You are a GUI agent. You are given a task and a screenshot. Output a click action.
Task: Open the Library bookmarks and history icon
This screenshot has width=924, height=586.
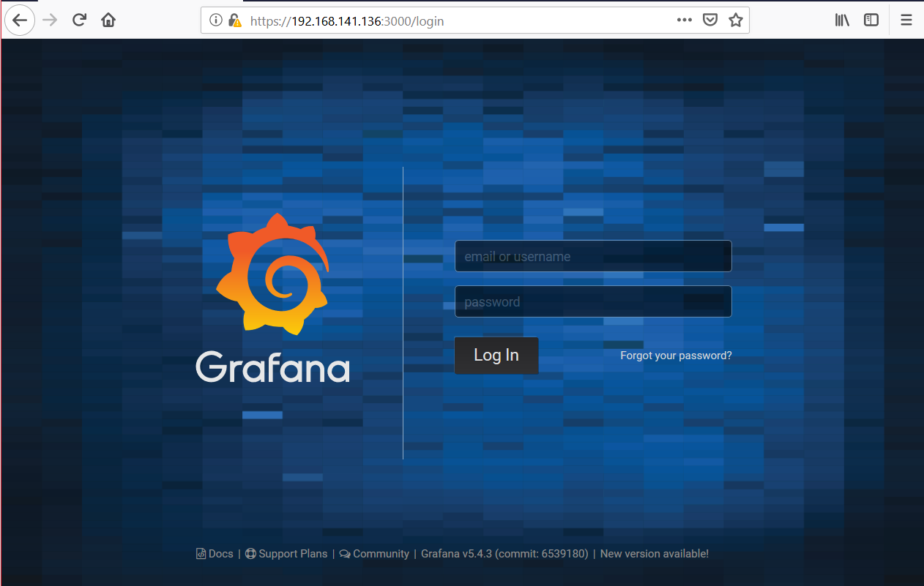[x=842, y=20]
